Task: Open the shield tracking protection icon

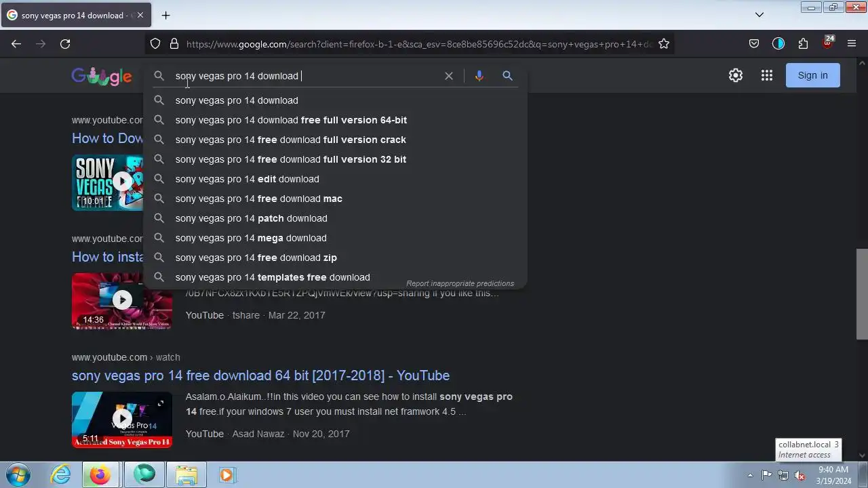Action: point(155,44)
